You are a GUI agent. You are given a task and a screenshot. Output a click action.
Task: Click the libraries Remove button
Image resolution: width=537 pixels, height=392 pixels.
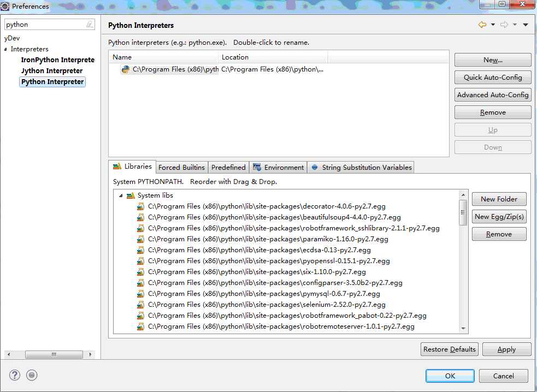[x=499, y=234]
